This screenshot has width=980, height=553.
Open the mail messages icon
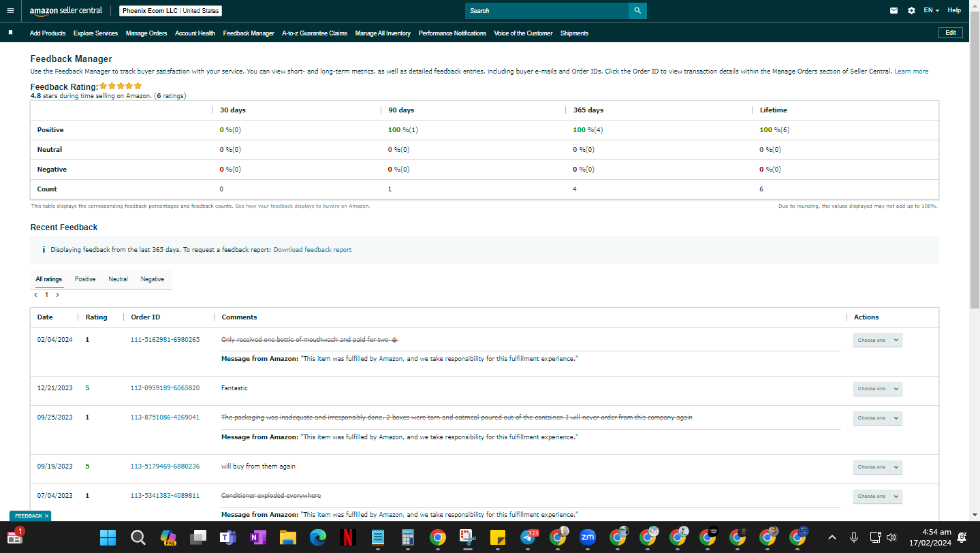(x=894, y=11)
